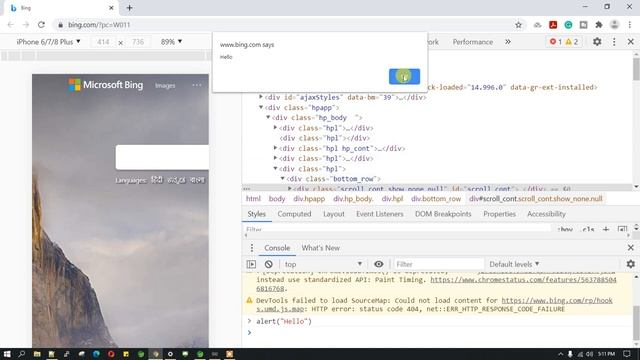The image size is (640, 360).
Task: Close the Bing browser tab
Action: [x=111, y=8]
